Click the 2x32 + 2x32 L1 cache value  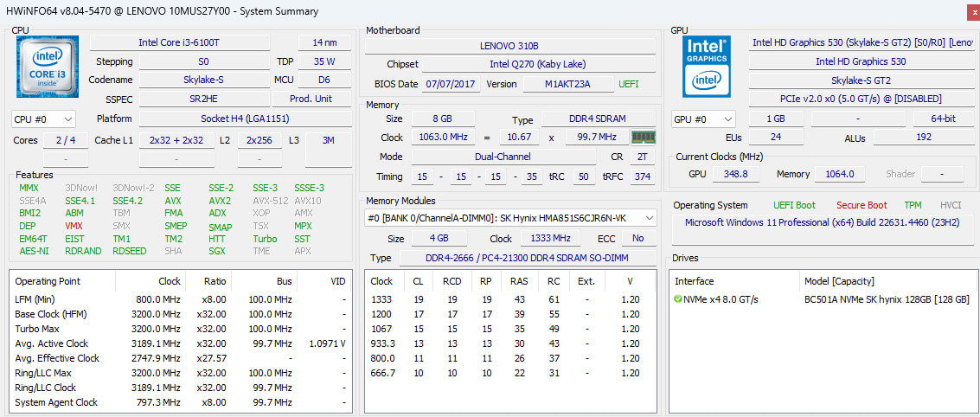(x=176, y=141)
